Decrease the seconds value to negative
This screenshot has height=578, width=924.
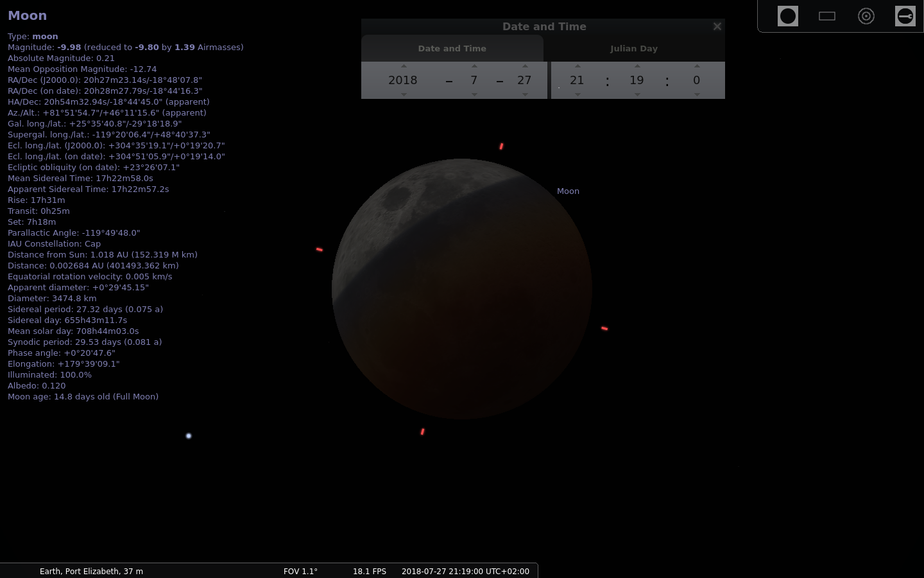click(697, 94)
